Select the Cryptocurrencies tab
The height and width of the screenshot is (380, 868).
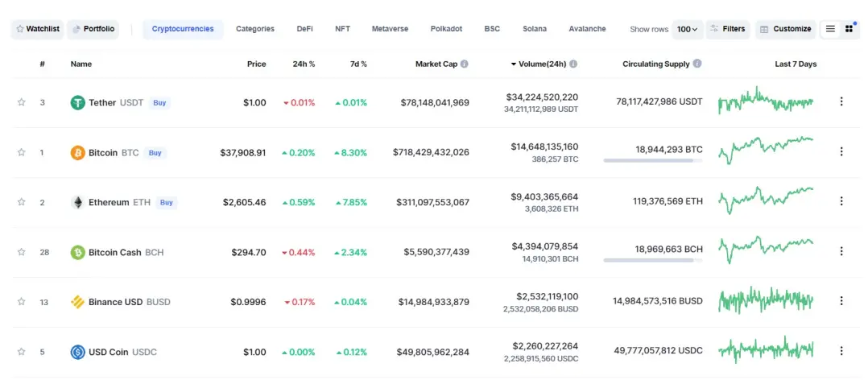coord(183,29)
